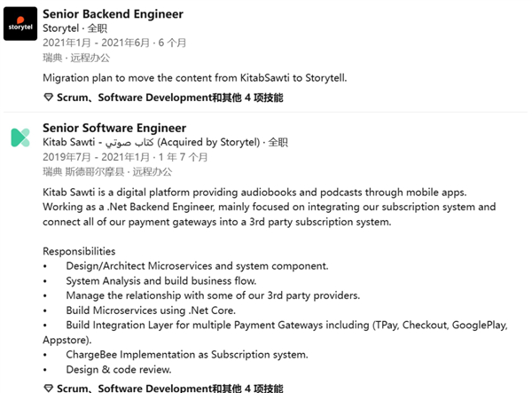This screenshot has width=532, height=393.
Task: Click the Build Integration Layer bullet text
Action: click(275, 333)
